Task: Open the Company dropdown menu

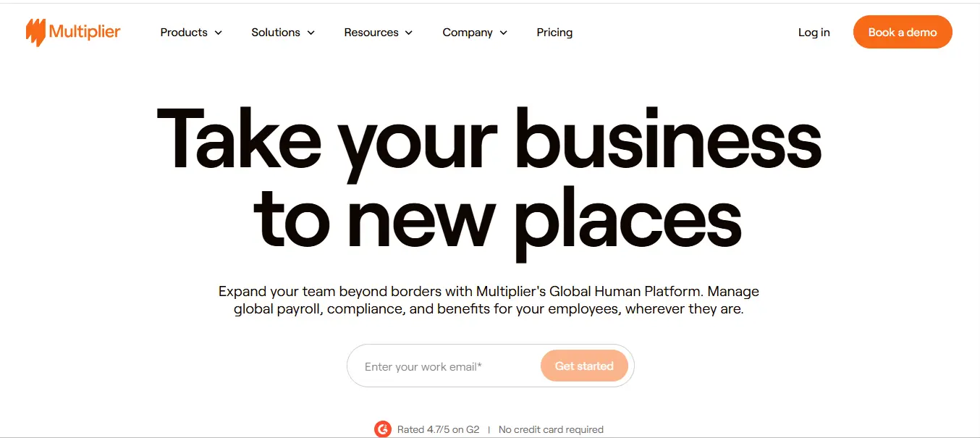Action: 468,32
